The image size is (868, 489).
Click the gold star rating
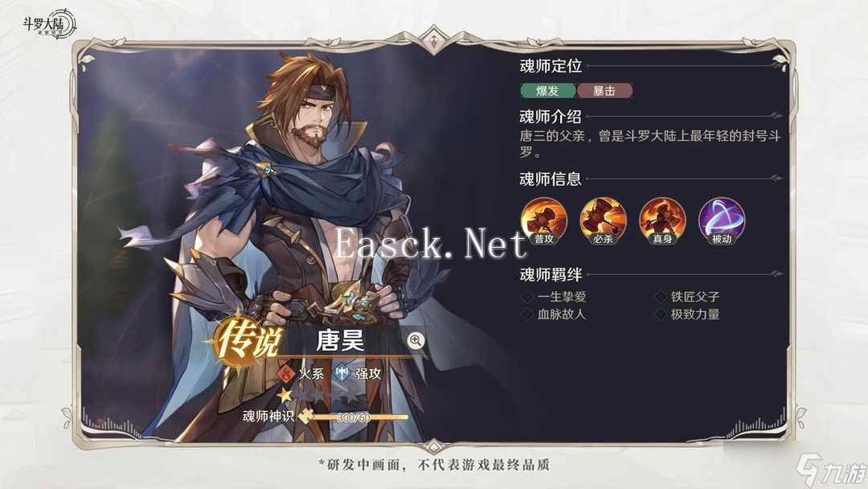pyautogui.click(x=285, y=396)
